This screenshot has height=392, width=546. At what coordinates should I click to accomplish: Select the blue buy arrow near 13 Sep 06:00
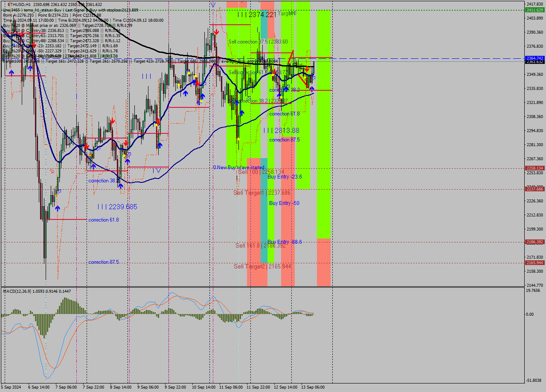312,89
